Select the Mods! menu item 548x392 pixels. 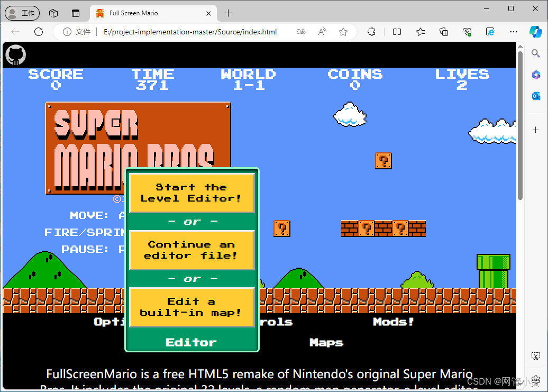pos(393,322)
